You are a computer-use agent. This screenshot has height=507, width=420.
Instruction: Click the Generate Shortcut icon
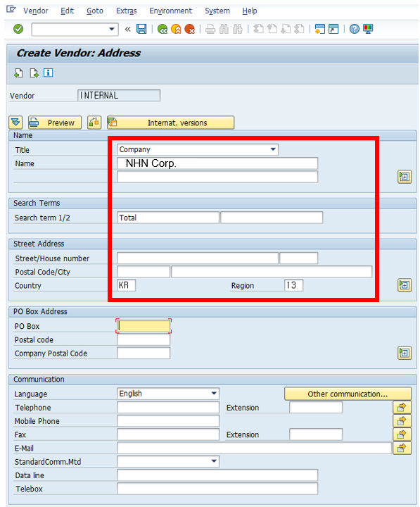click(x=333, y=29)
